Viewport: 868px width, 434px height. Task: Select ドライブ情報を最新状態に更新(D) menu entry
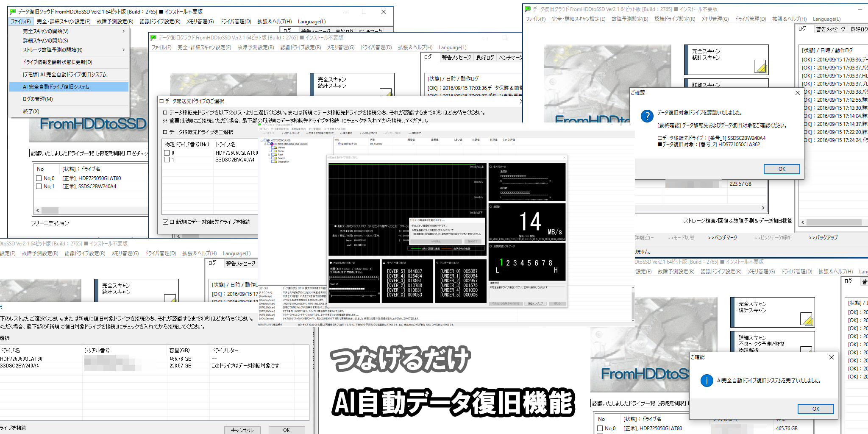pos(69,62)
